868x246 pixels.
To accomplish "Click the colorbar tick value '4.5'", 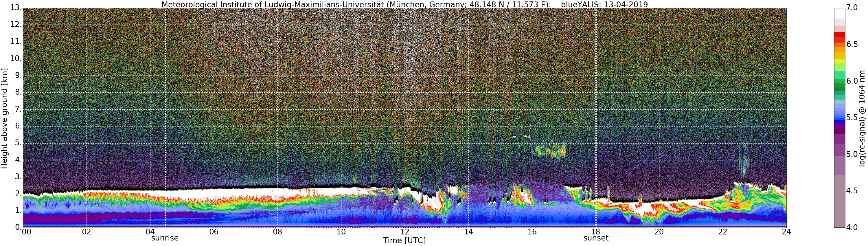I will [852, 191].
